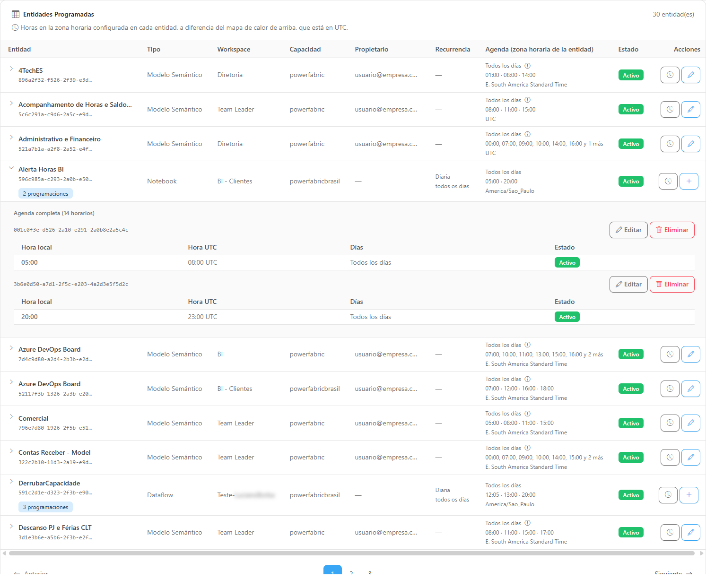This screenshot has height=588, width=706.
Task: Click the horizontal scrollbar track
Action: (352, 553)
